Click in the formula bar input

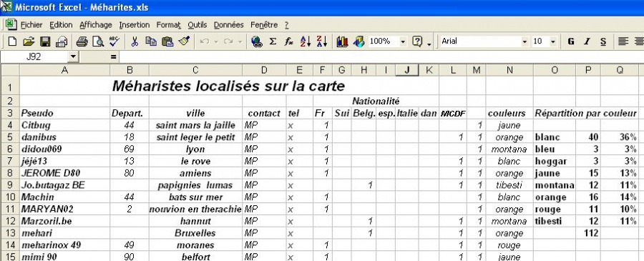(381, 57)
